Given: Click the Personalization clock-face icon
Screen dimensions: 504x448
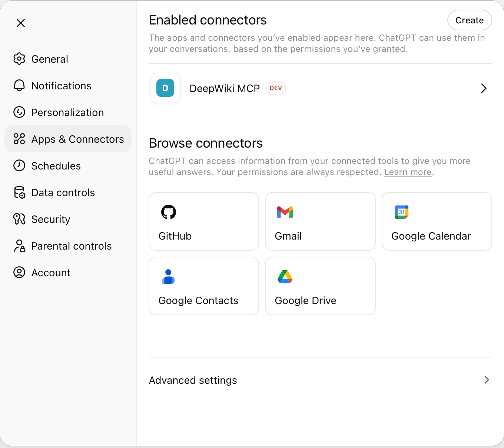Looking at the screenshot, I should pos(19,112).
